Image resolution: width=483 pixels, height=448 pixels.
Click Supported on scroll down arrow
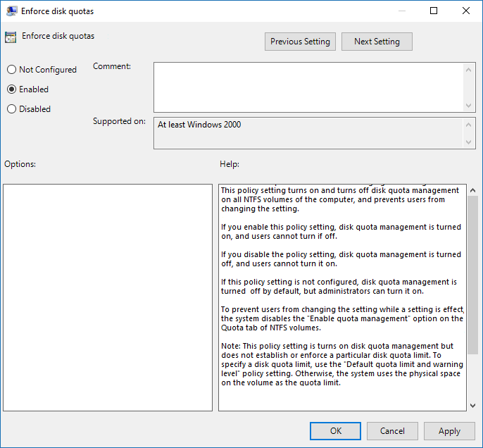468,142
